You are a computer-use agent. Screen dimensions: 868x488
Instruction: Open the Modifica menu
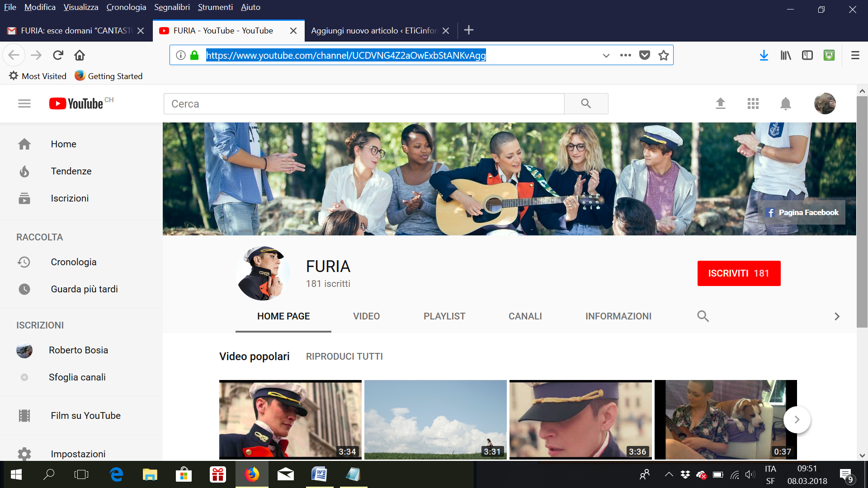coord(40,7)
